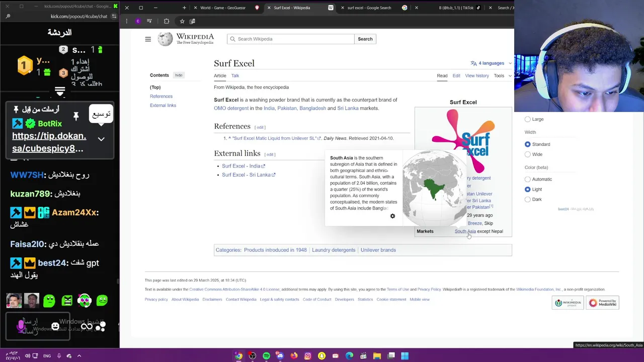Open the browser three-dot menu
Image resolution: width=644 pixels, height=362 pixels.
tap(126, 21)
